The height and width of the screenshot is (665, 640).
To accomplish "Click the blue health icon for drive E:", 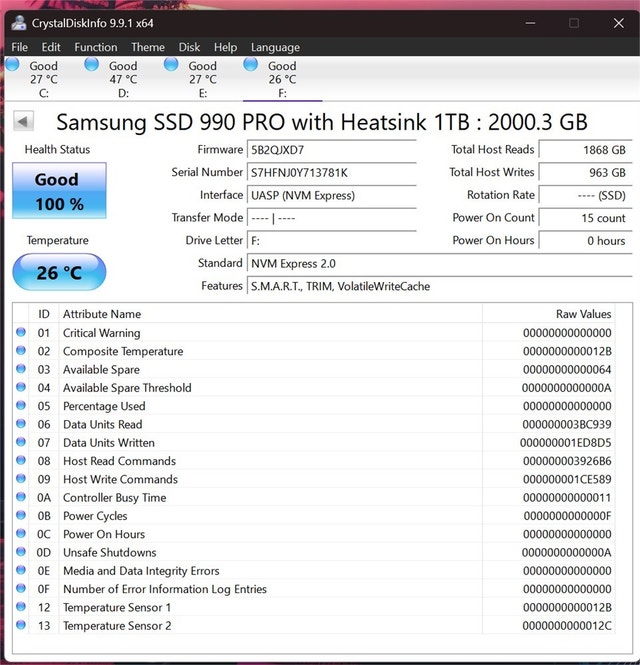I will 171,65.
